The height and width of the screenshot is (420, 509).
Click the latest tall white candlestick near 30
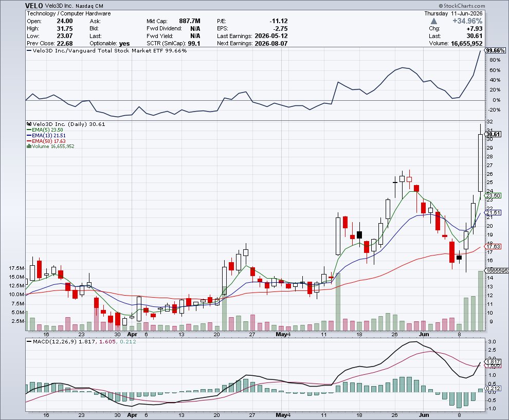480,162
